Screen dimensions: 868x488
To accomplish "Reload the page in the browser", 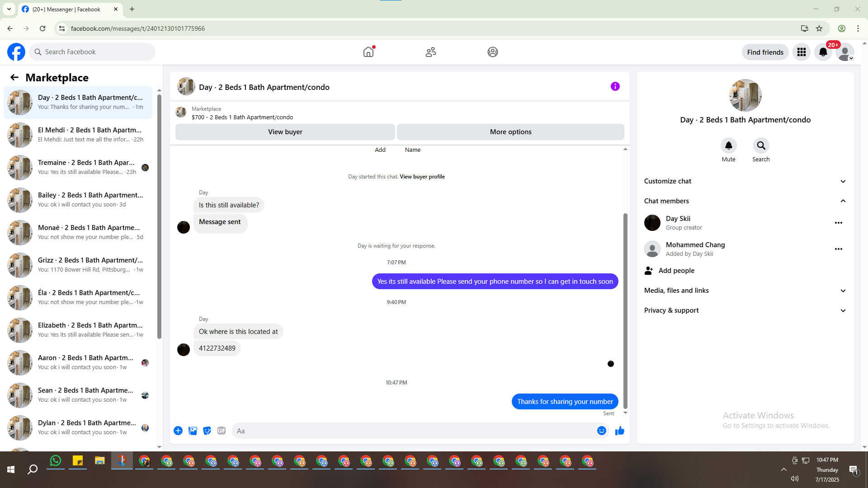I will pos(42,28).
